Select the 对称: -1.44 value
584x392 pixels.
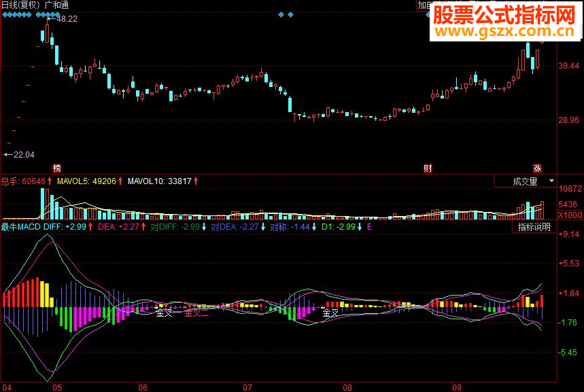[290, 227]
